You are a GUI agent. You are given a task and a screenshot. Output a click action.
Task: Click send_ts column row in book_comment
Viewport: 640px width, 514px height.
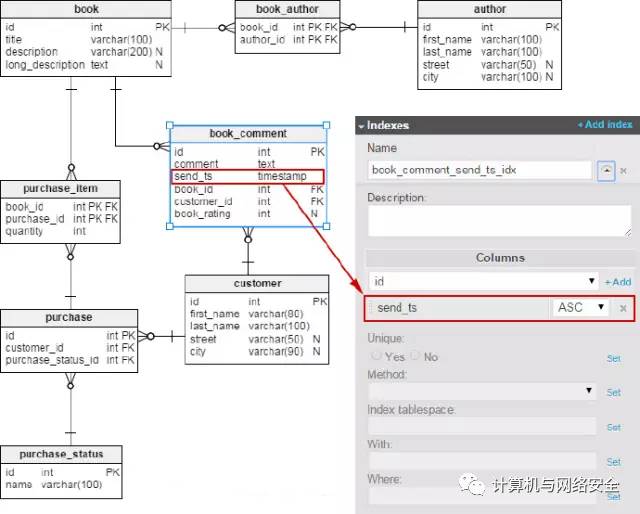[x=248, y=176]
